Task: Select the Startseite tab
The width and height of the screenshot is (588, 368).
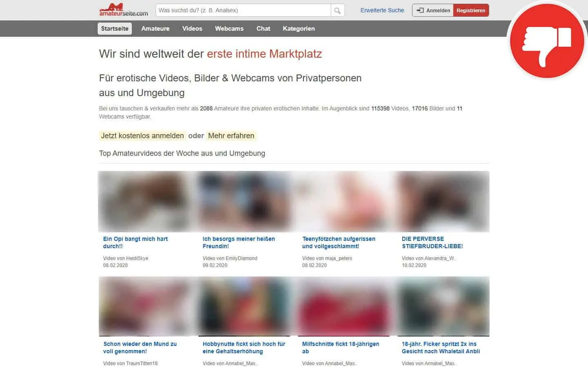Action: coord(115,29)
